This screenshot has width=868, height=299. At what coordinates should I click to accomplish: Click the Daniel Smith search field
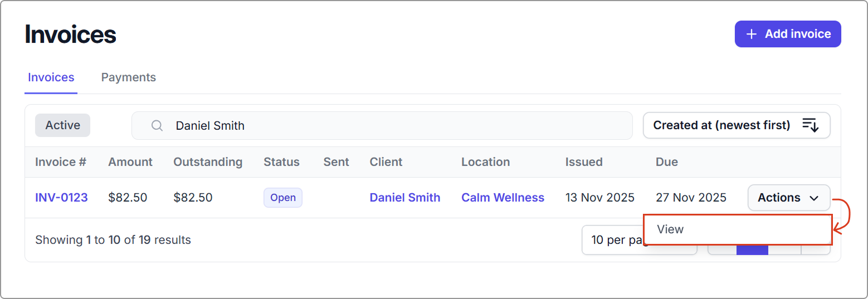[390, 126]
